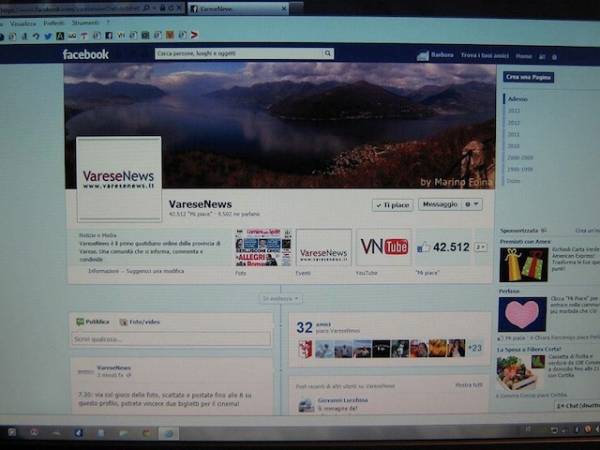Click the Facebook 'f' bookmark icon in toolbar
This screenshot has height=450, width=600.
tap(109, 36)
